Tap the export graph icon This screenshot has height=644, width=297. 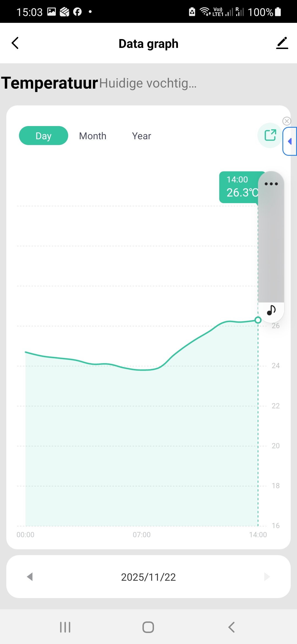coord(270,135)
